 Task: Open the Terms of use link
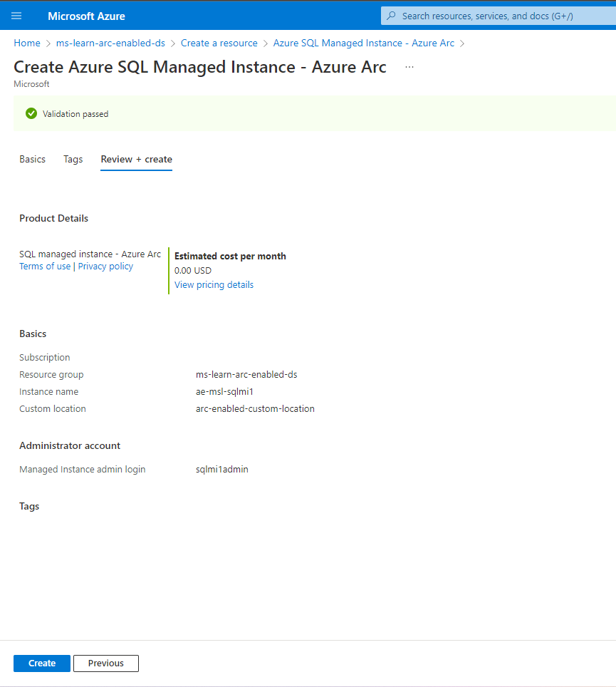coord(45,267)
